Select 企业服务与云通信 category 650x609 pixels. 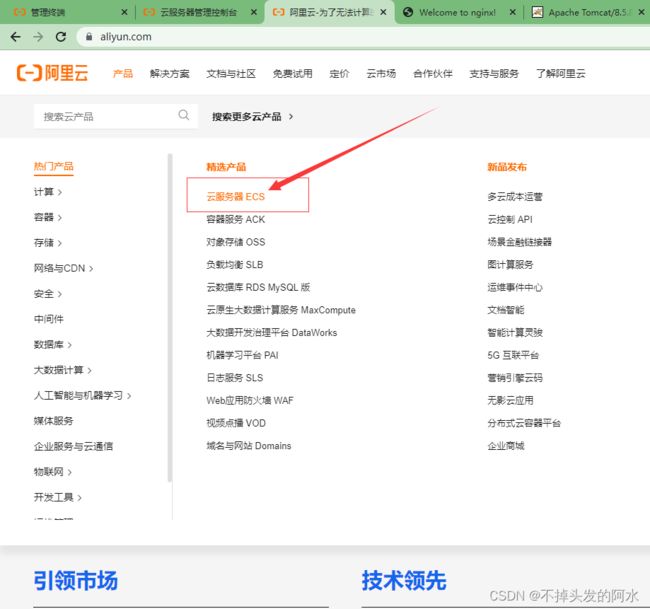pyautogui.click(x=73, y=446)
